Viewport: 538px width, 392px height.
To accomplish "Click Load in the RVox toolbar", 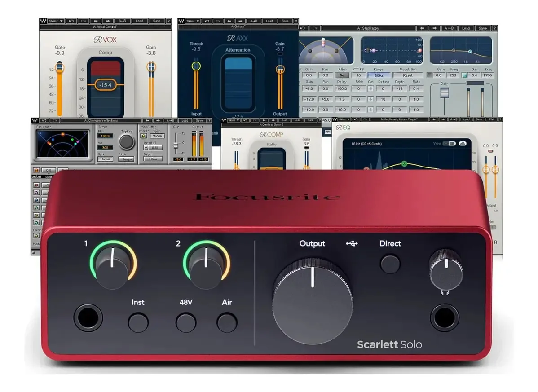I will [139, 21].
